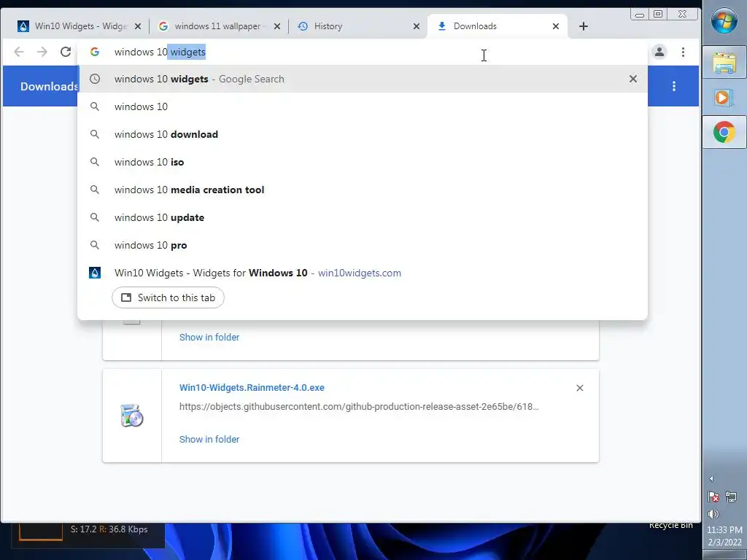Open Windows Explorer from the taskbar
Image resolution: width=747 pixels, height=560 pixels.
pyautogui.click(x=724, y=63)
